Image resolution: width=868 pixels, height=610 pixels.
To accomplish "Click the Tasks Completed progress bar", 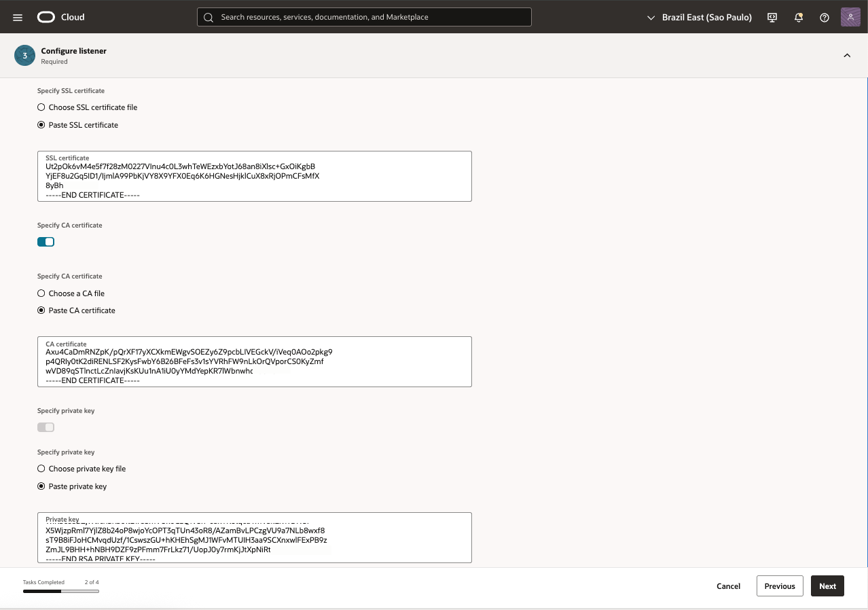I will coord(61,591).
